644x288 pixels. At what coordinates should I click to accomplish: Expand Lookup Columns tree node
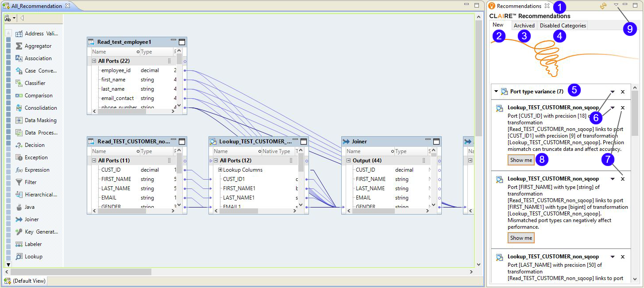click(x=220, y=170)
